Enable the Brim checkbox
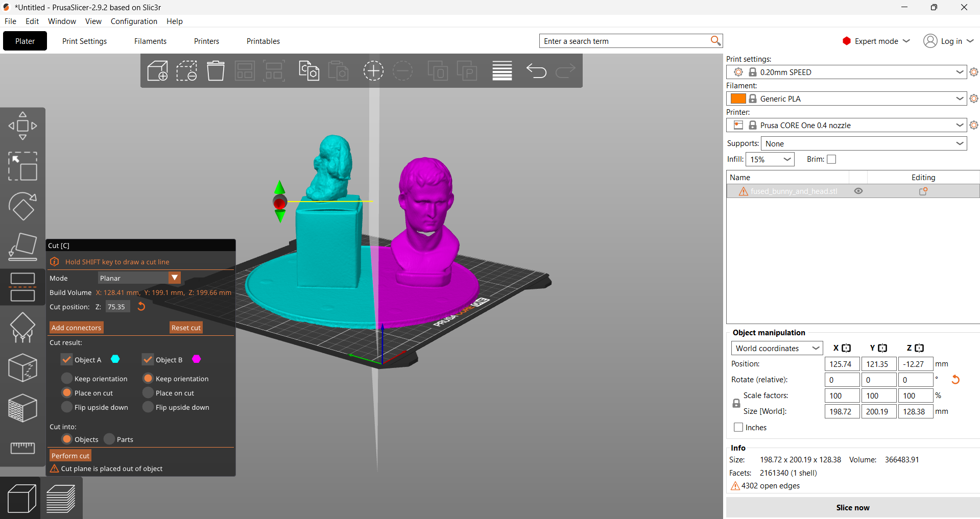980x519 pixels. pyautogui.click(x=831, y=159)
